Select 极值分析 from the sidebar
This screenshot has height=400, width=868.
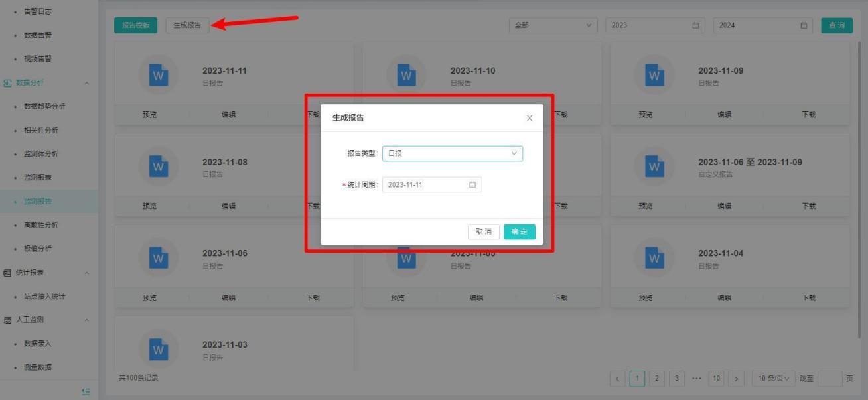pyautogui.click(x=38, y=249)
